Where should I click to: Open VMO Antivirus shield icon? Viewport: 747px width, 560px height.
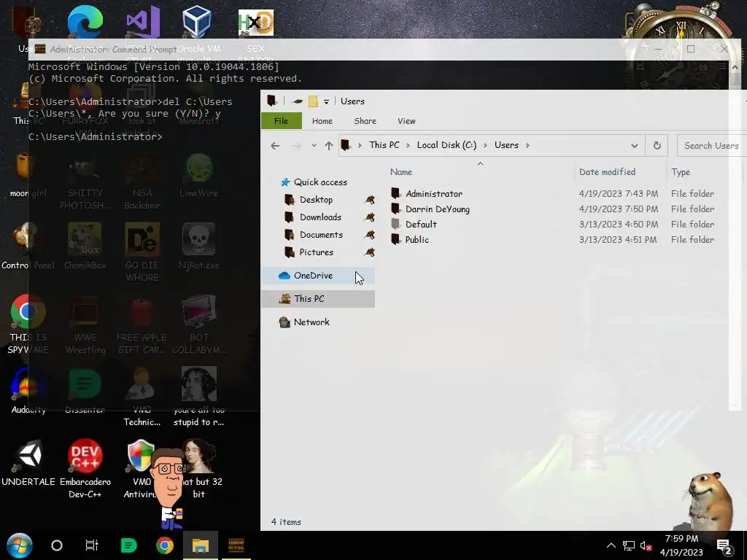click(x=141, y=456)
